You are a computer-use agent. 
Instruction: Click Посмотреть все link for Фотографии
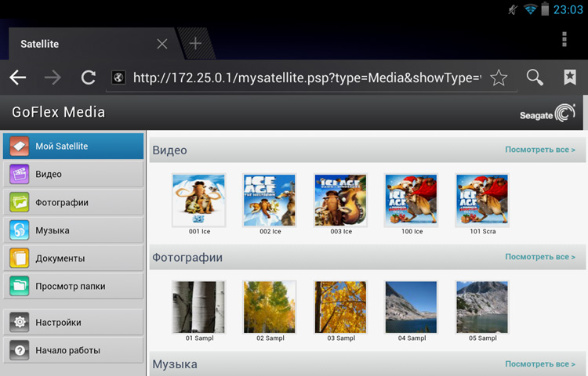point(539,257)
